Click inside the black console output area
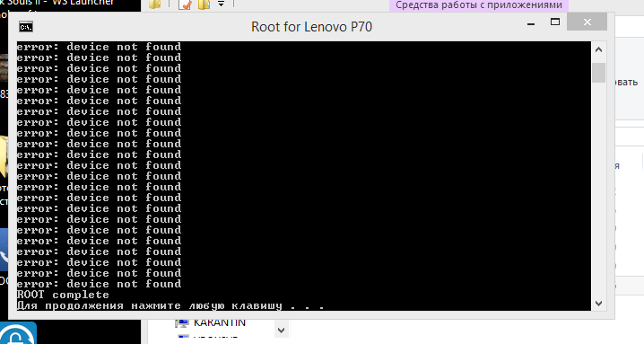644x344 pixels. 304,176
